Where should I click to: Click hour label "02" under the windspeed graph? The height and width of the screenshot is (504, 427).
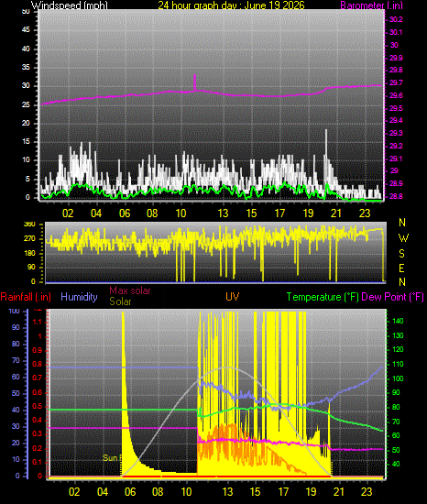[68, 214]
